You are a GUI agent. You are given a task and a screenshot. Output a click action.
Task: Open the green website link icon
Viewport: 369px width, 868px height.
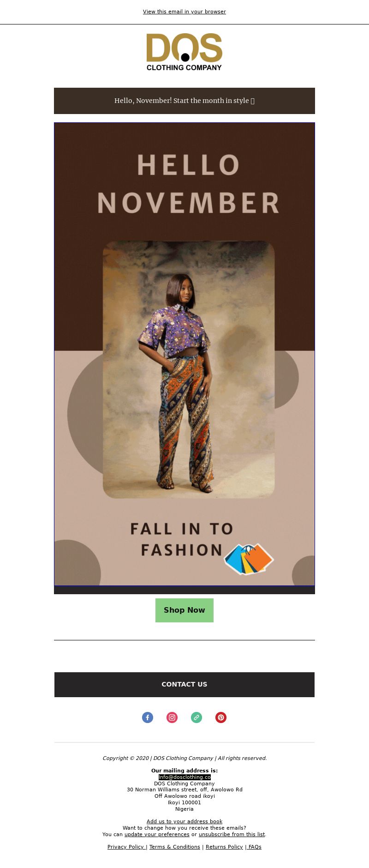tap(196, 717)
